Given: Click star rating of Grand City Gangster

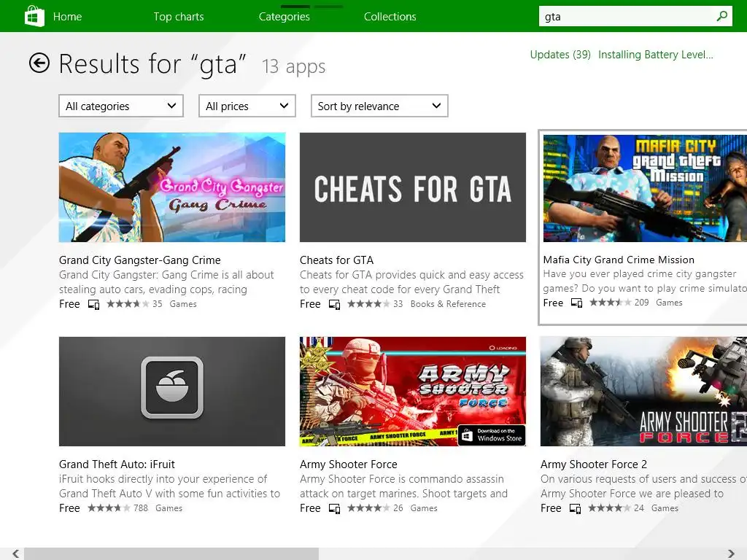Looking at the screenshot, I should click(x=128, y=304).
